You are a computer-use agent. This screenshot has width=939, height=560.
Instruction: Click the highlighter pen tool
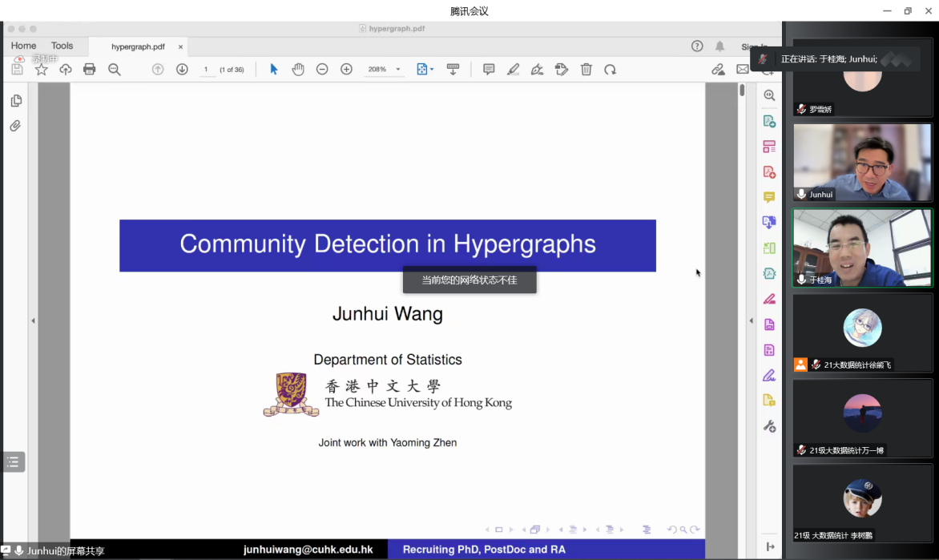513,70
